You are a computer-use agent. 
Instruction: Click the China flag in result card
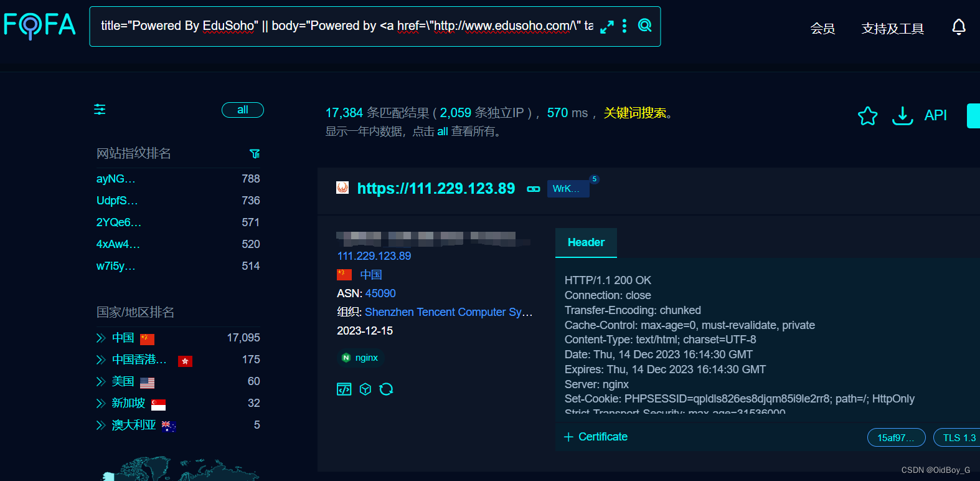[x=344, y=275]
